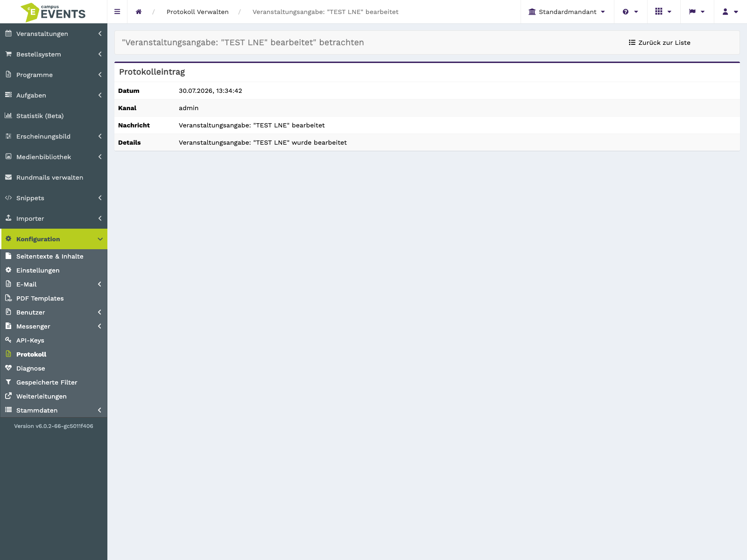This screenshot has height=560, width=747.
Task: Open the language flag menu
Action: [697, 12]
